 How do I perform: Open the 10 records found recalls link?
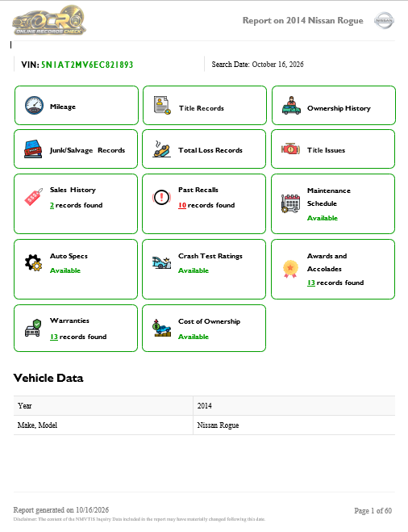pyautogui.click(x=206, y=205)
